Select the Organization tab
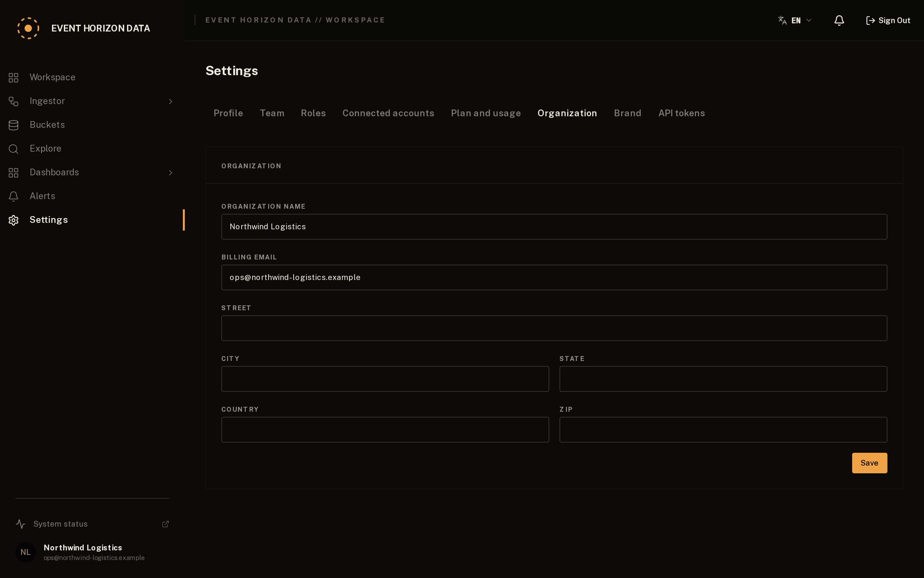The height and width of the screenshot is (578, 924). tap(567, 113)
